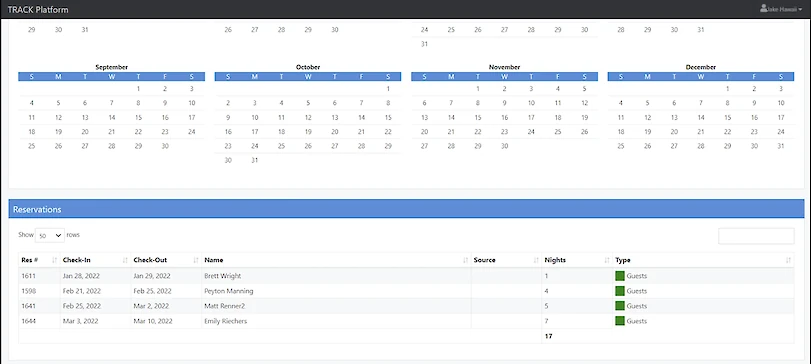Select reservation number 1598

pyautogui.click(x=28, y=291)
